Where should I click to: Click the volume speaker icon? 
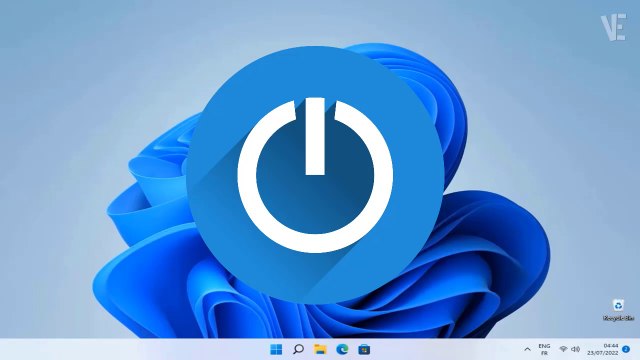(576, 349)
